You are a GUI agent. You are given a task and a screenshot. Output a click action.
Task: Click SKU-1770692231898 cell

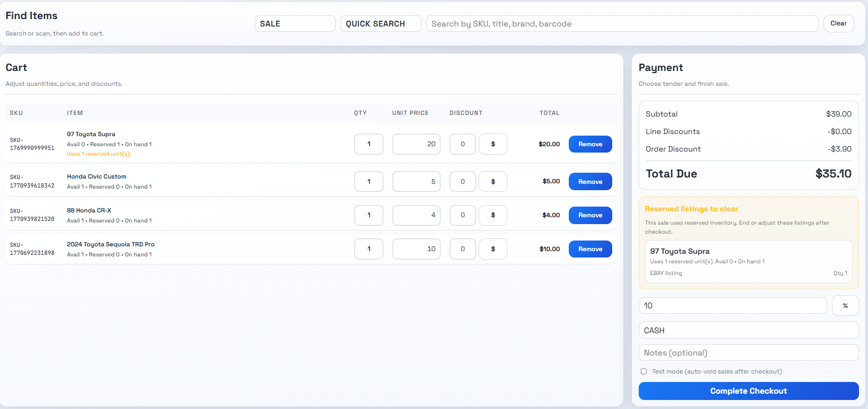coord(32,249)
